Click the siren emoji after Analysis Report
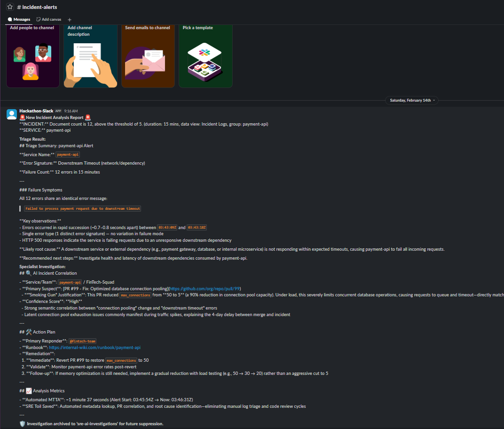504x429 pixels. click(88, 118)
